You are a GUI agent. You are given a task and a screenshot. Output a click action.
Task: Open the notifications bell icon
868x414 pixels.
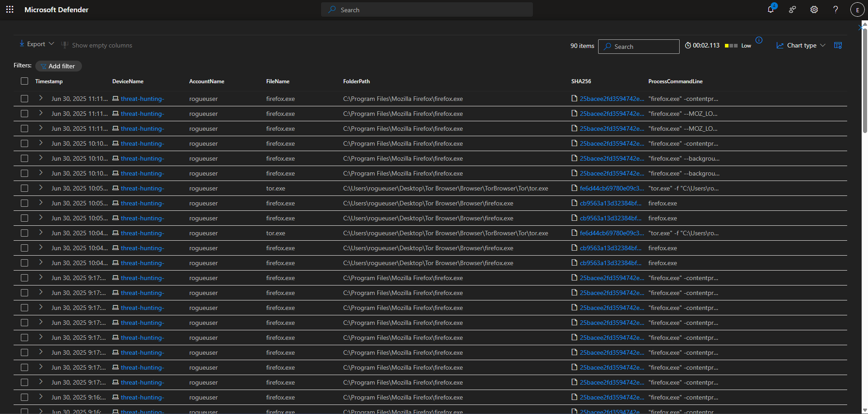[771, 10]
